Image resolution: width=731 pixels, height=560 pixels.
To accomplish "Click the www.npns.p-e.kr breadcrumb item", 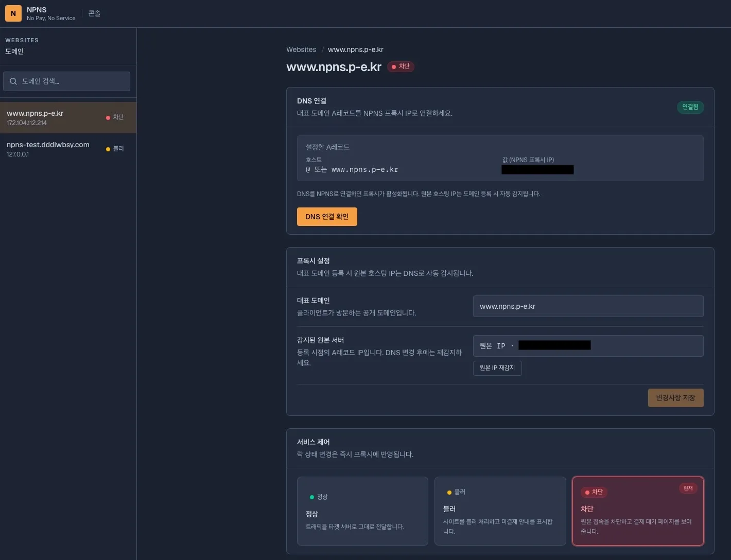I will coord(355,49).
